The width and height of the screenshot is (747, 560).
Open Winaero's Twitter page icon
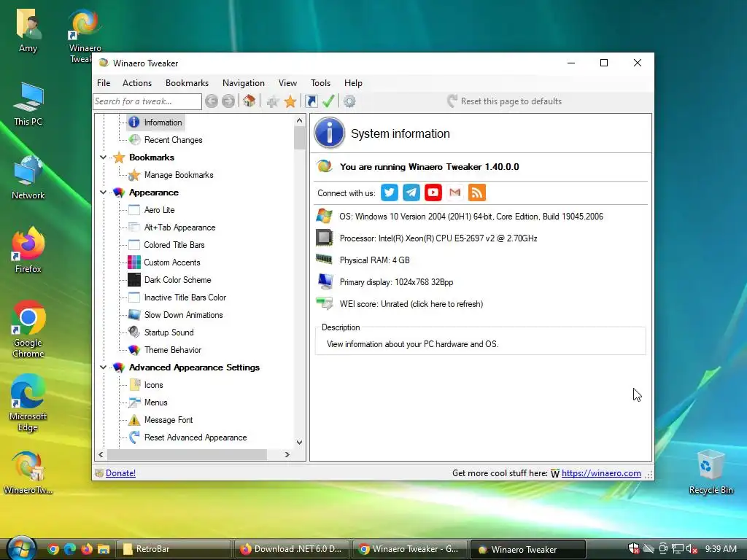(x=390, y=192)
